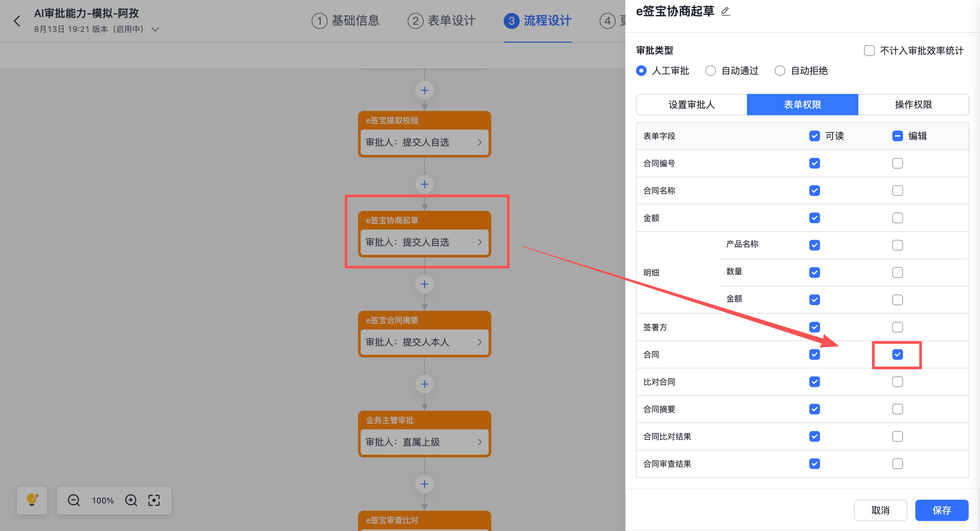
Task: Check 不计入审批效率统计
Action: coord(869,51)
